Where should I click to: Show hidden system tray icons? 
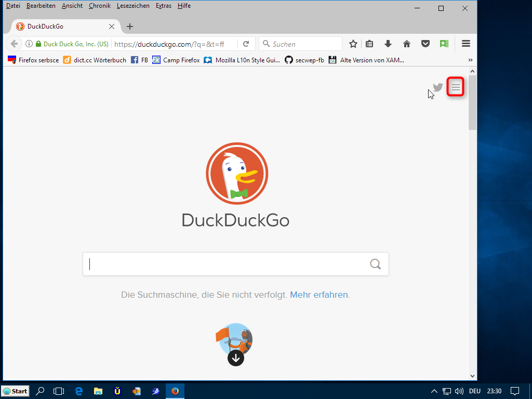tap(434, 391)
